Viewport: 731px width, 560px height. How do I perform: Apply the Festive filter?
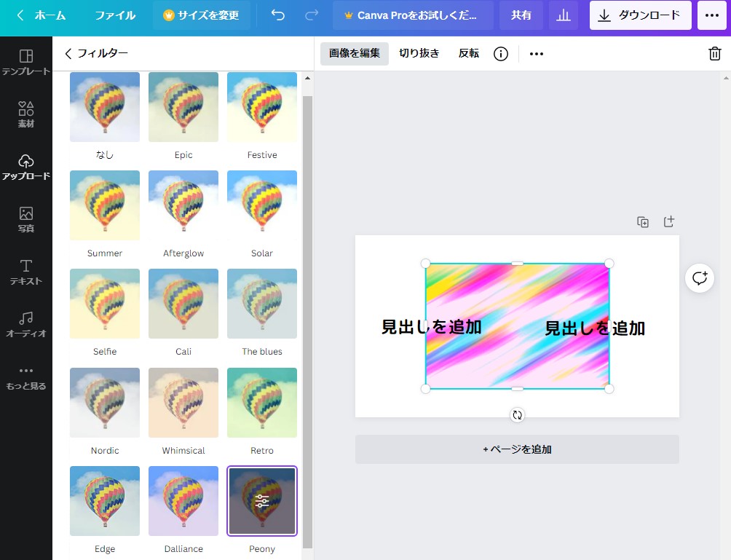(x=262, y=107)
